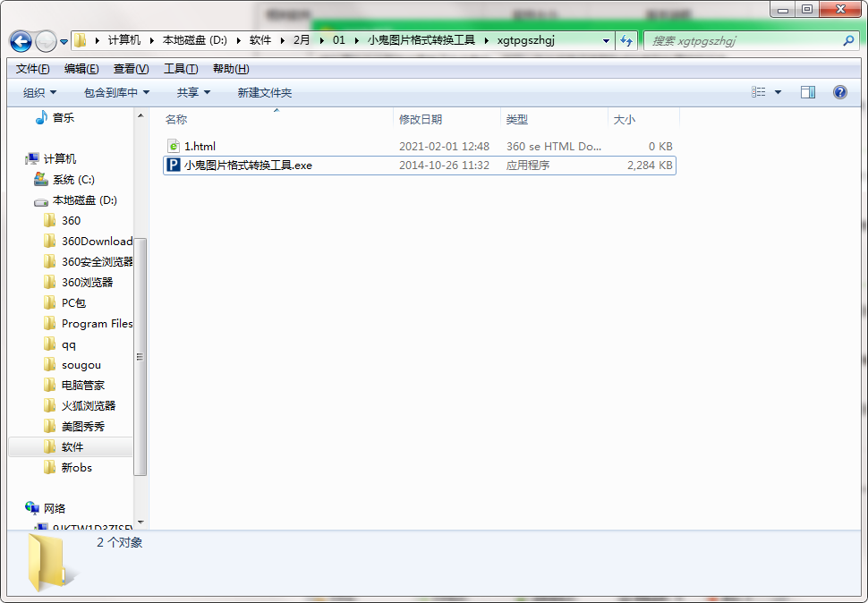
Task: Open the 文件(F) menu
Action: [x=32, y=69]
